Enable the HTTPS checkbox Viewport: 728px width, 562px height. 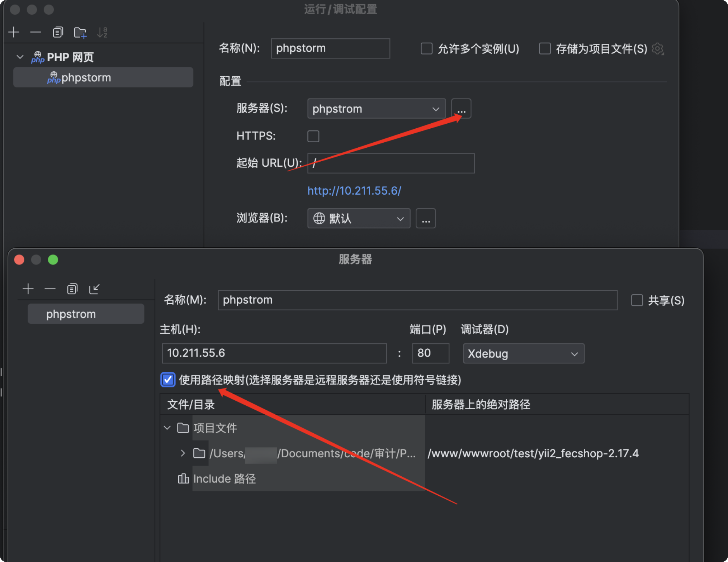click(313, 136)
